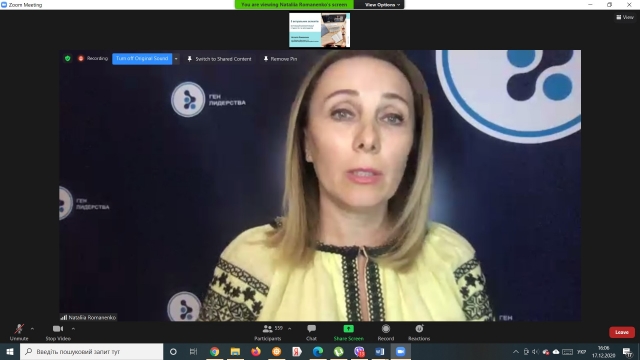The image size is (640, 360).
Task: Unmute the microphone
Action: point(19,332)
